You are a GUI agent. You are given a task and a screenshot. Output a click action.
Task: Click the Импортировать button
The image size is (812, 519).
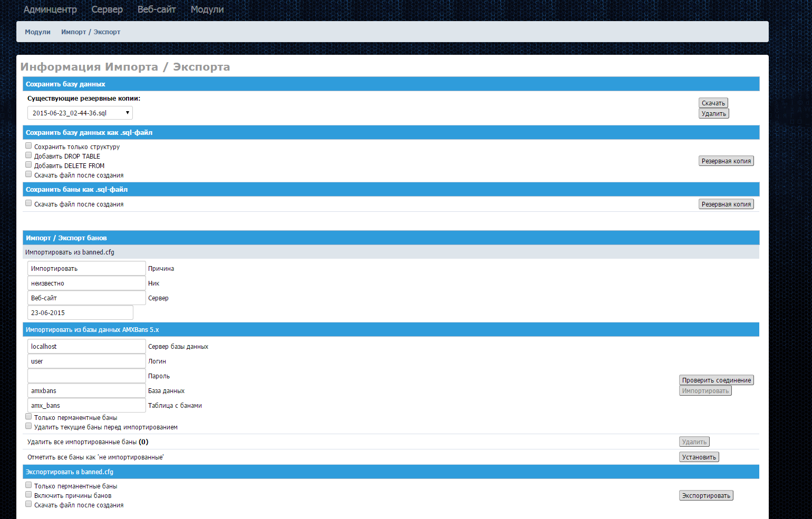(x=705, y=391)
